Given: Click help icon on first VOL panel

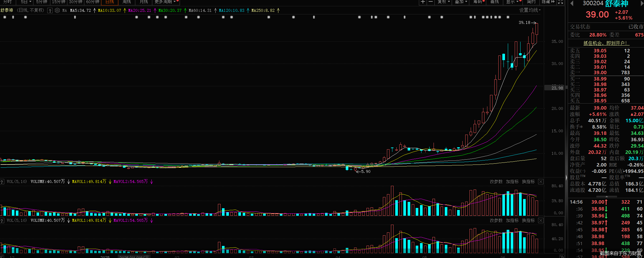Looking at the screenshot, I should pyautogui.click(x=2, y=182).
